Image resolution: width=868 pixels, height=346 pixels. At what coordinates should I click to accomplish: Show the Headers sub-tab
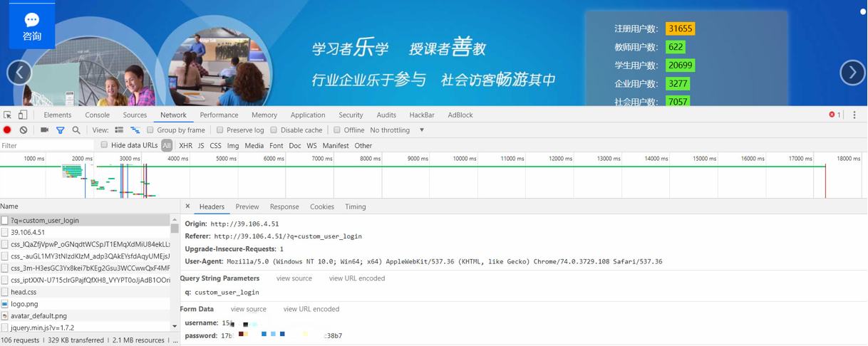click(x=212, y=206)
